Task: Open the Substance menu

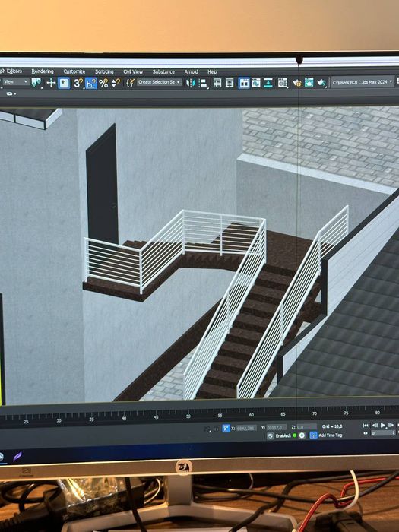Action: 163,72
